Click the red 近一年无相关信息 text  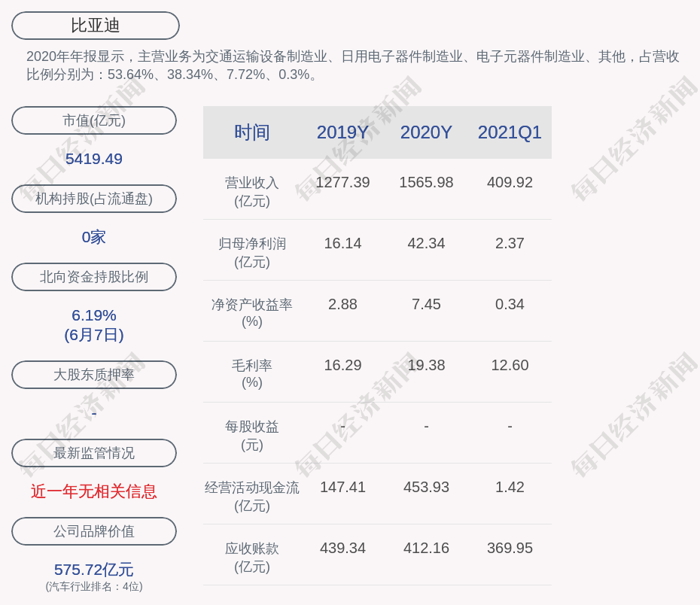coord(94,491)
